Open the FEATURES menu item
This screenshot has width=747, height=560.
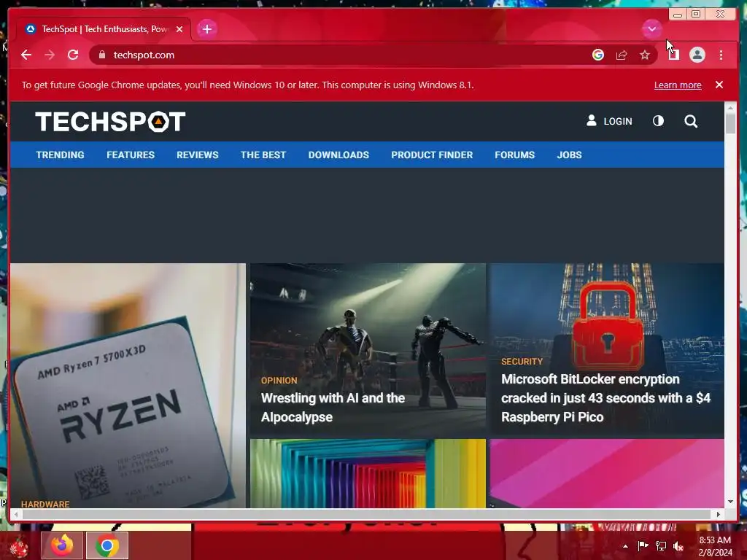click(131, 155)
